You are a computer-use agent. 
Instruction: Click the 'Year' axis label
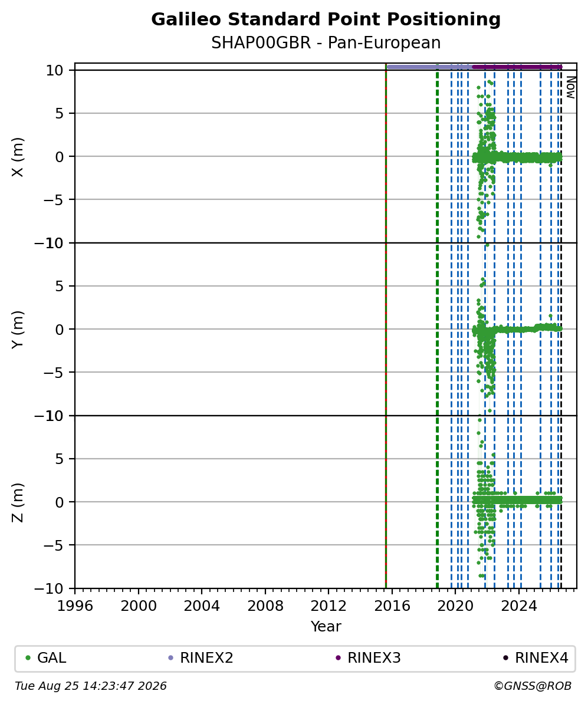(x=326, y=626)
